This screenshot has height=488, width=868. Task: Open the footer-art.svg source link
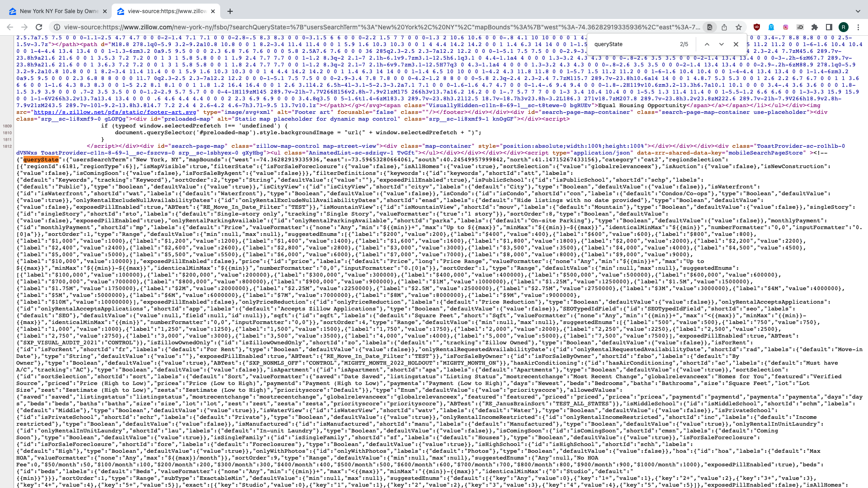115,112
